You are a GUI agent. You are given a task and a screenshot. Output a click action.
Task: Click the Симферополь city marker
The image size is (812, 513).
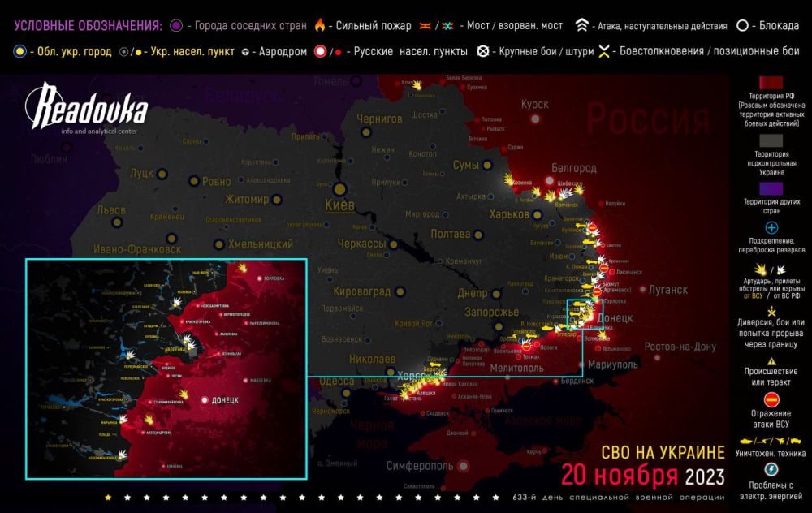tap(464, 466)
